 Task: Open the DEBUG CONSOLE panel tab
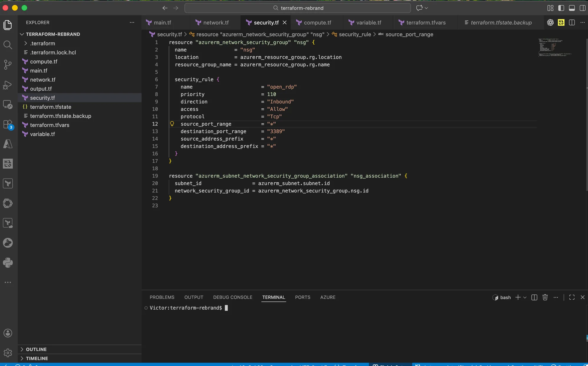[233, 297]
